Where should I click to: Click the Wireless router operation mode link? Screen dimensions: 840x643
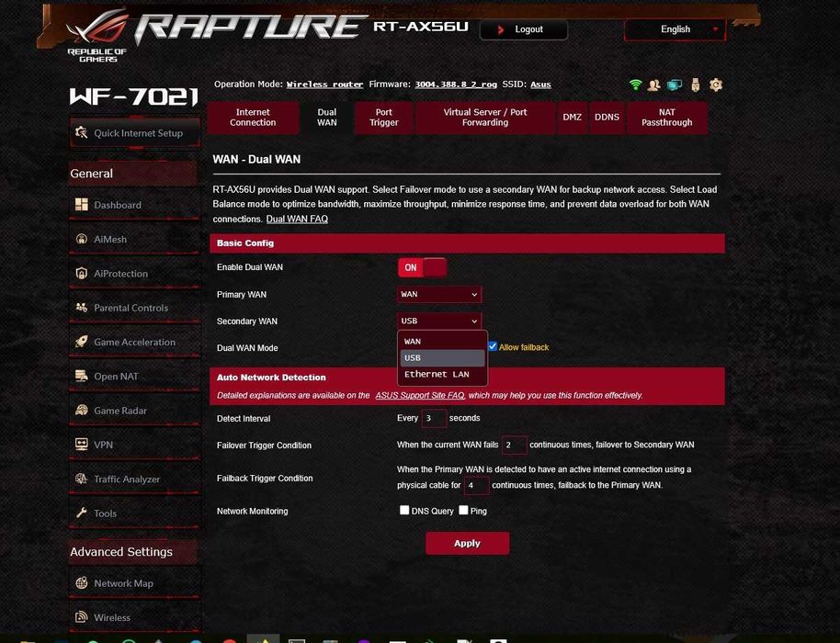tap(324, 85)
